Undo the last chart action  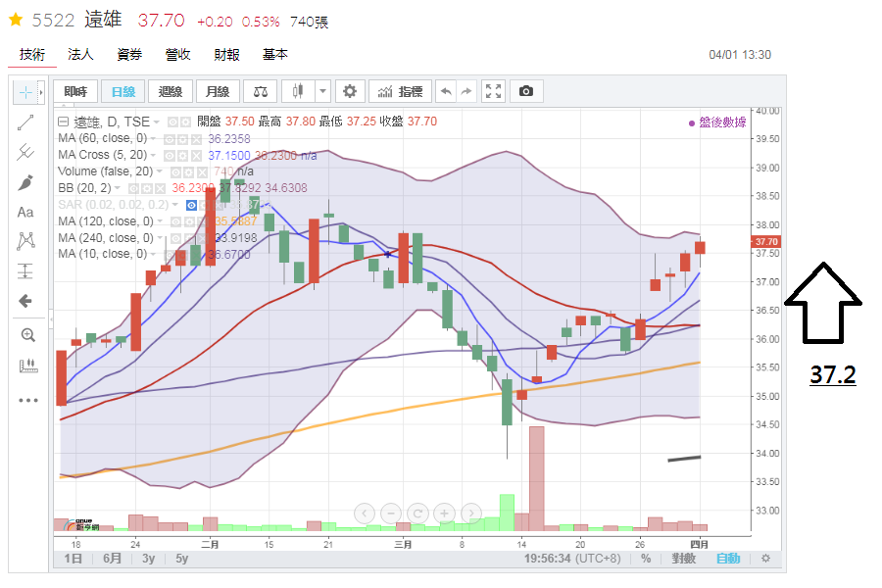[446, 91]
